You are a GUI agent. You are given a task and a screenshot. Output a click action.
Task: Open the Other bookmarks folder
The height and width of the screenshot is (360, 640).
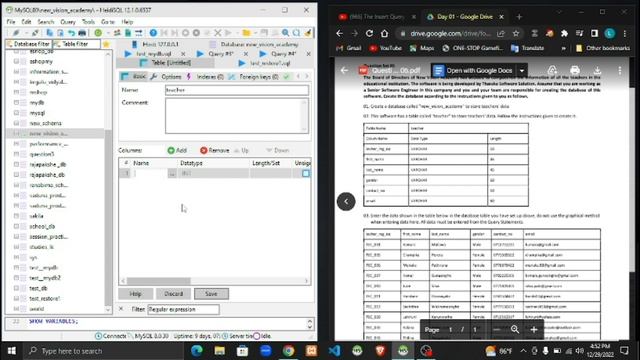602,48
